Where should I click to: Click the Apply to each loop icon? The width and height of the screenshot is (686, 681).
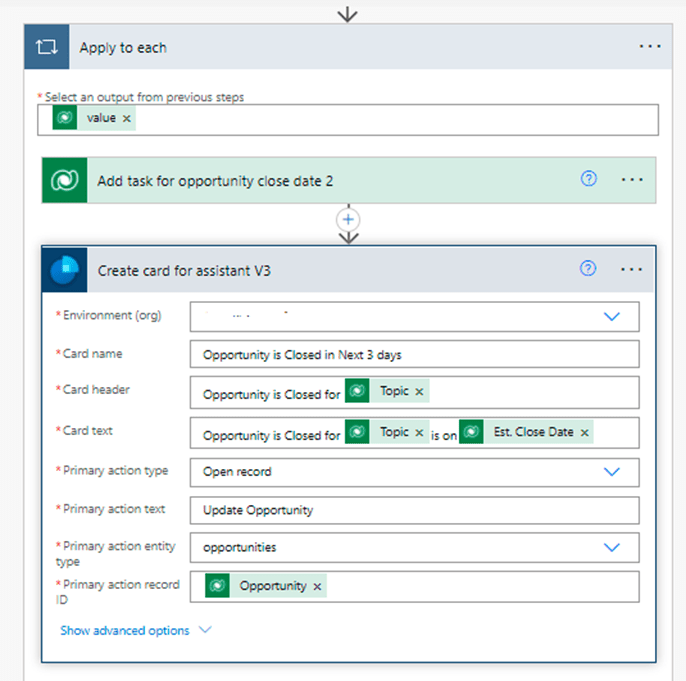pyautogui.click(x=46, y=48)
